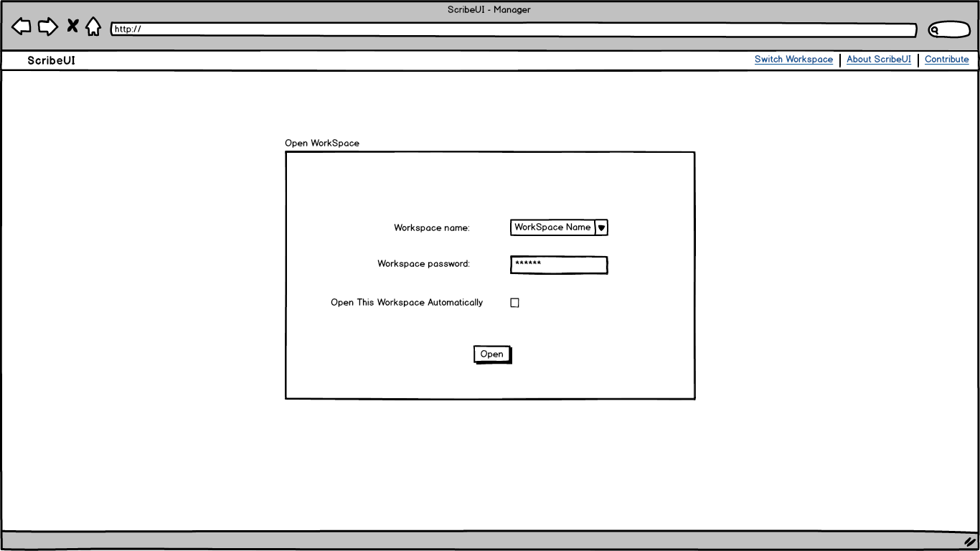This screenshot has width=980, height=551.
Task: Click the http:// address bar
Action: [x=514, y=29]
